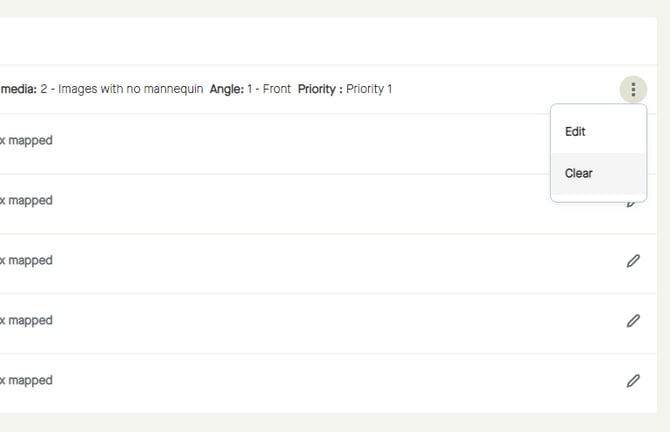Click the edit pencil in the last mapped row
The width and height of the screenshot is (670, 432).
point(633,381)
